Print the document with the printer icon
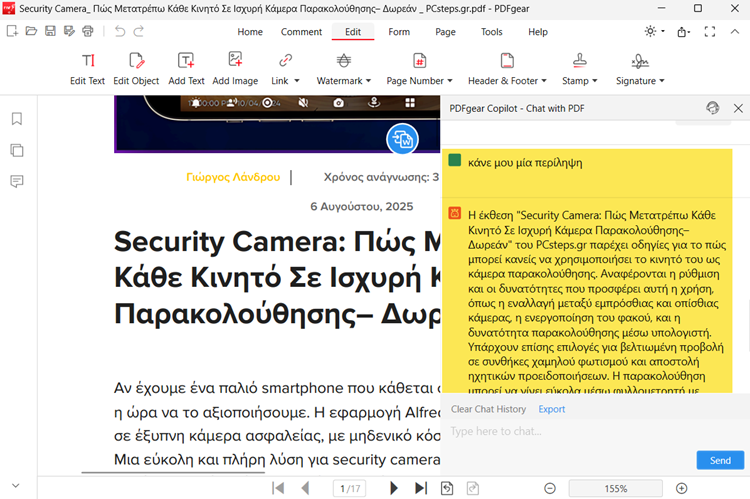750x499 pixels. click(x=88, y=32)
